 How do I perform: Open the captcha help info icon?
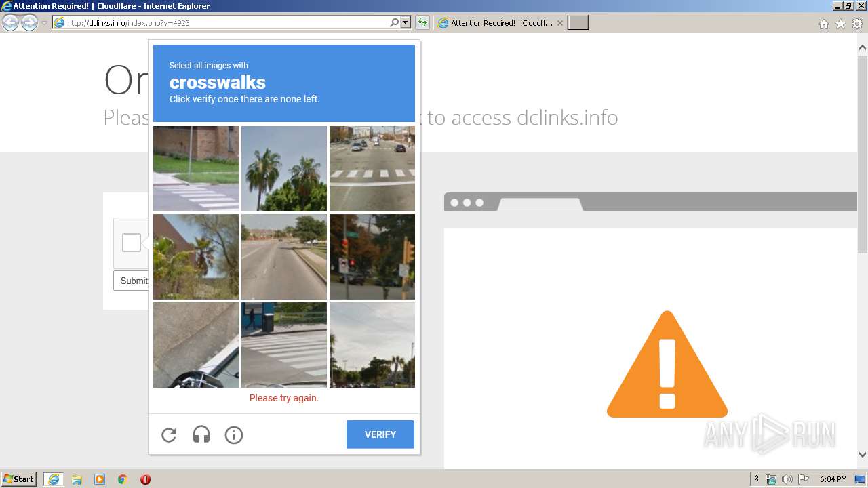coord(234,435)
